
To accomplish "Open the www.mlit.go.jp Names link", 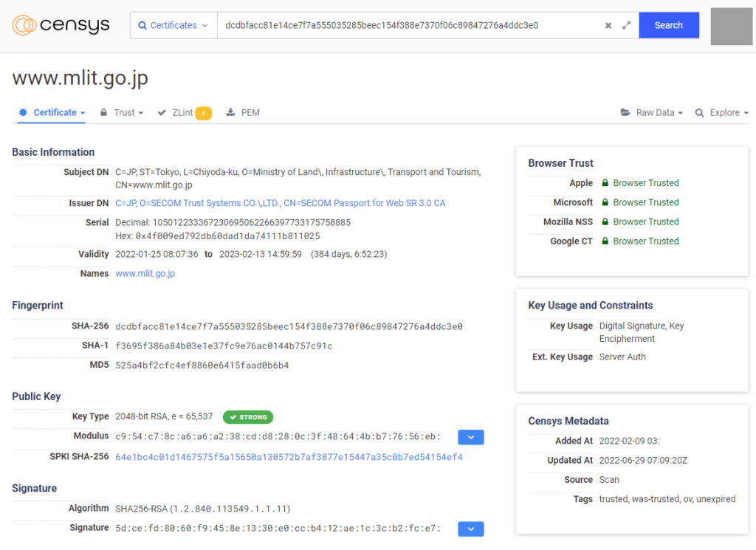I will 145,273.
